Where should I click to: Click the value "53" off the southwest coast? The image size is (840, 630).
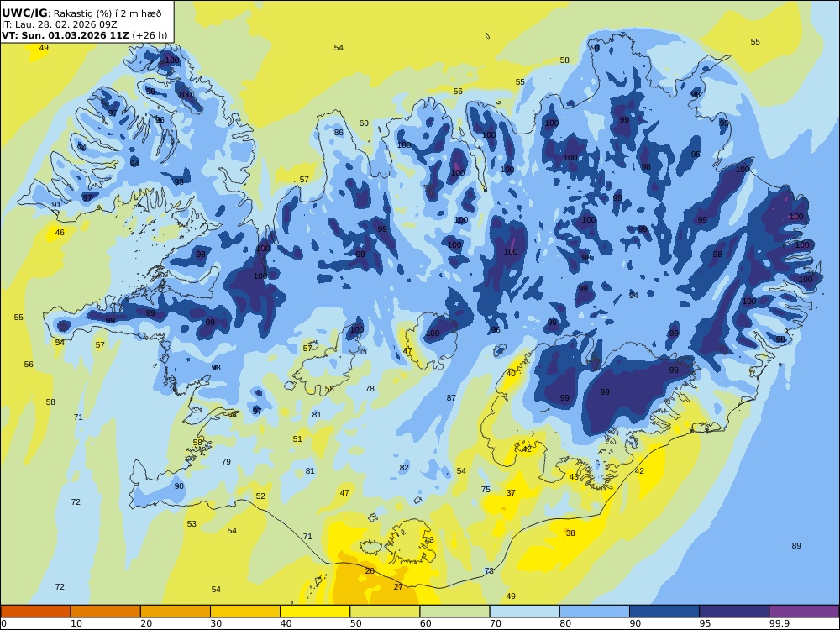point(192,523)
